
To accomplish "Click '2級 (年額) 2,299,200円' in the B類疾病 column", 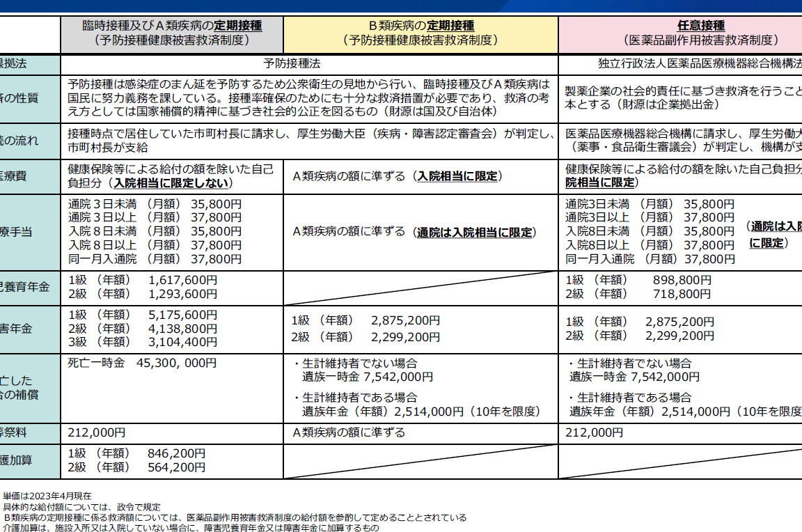I will click(365, 337).
